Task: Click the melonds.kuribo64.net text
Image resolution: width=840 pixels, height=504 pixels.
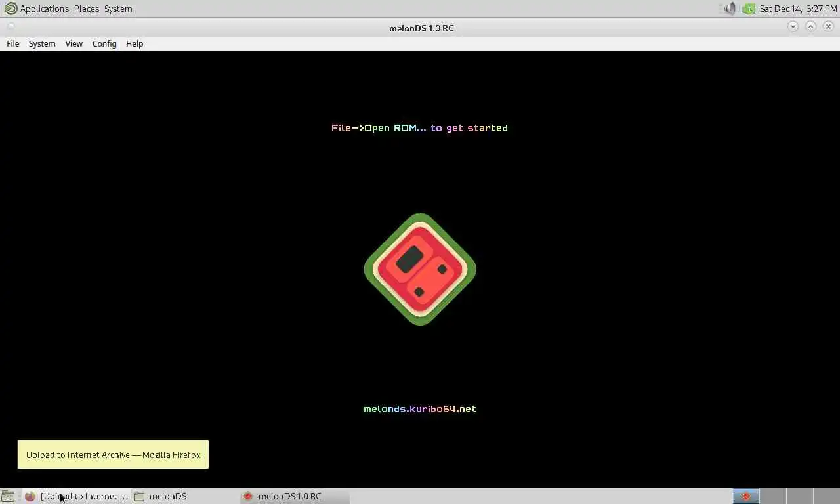Action: point(420,409)
